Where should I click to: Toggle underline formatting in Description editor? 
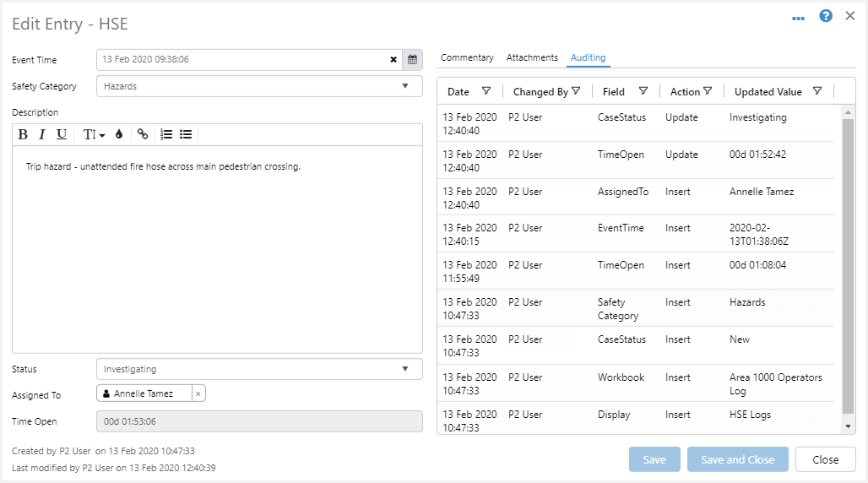click(62, 134)
